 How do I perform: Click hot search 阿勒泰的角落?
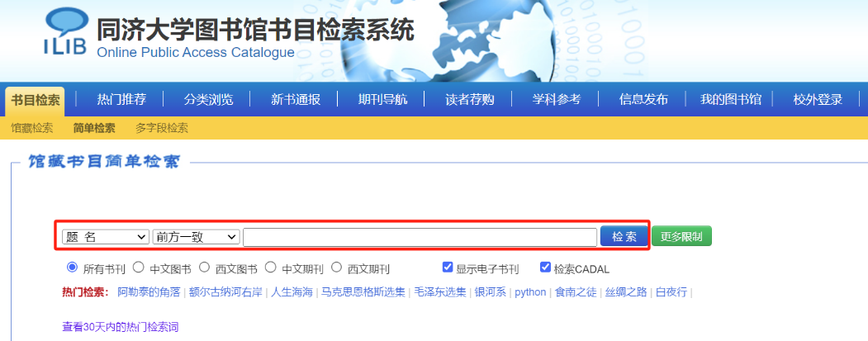[149, 292]
